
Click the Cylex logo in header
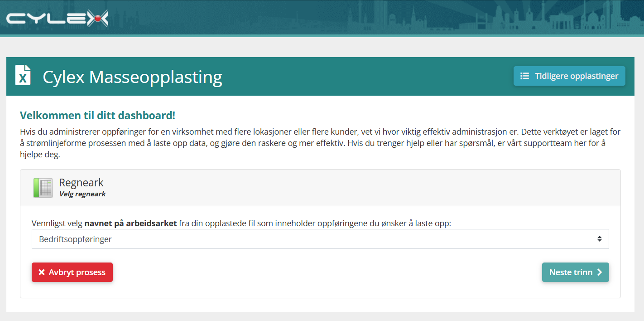pyautogui.click(x=58, y=18)
